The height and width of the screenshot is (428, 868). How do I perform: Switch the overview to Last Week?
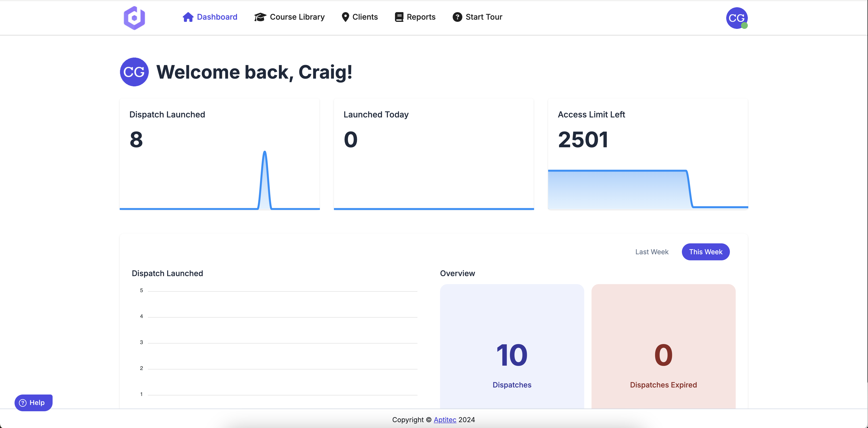(x=652, y=252)
